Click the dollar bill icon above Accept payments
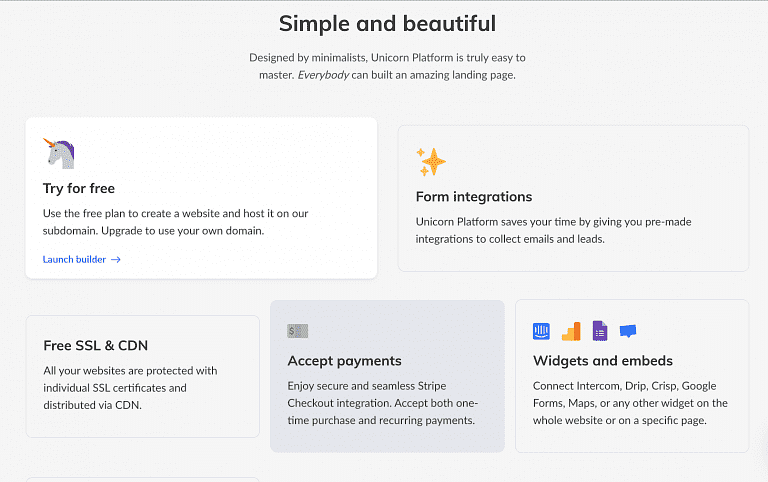The width and height of the screenshot is (768, 482). pyautogui.click(x=297, y=331)
